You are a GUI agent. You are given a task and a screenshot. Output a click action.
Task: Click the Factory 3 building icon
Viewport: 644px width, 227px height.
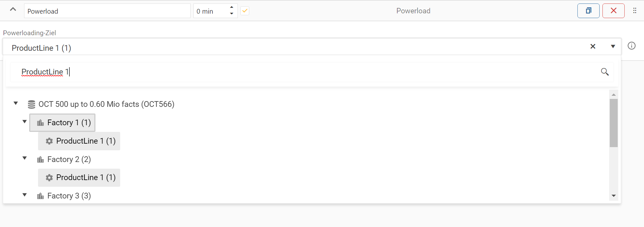pyautogui.click(x=41, y=196)
